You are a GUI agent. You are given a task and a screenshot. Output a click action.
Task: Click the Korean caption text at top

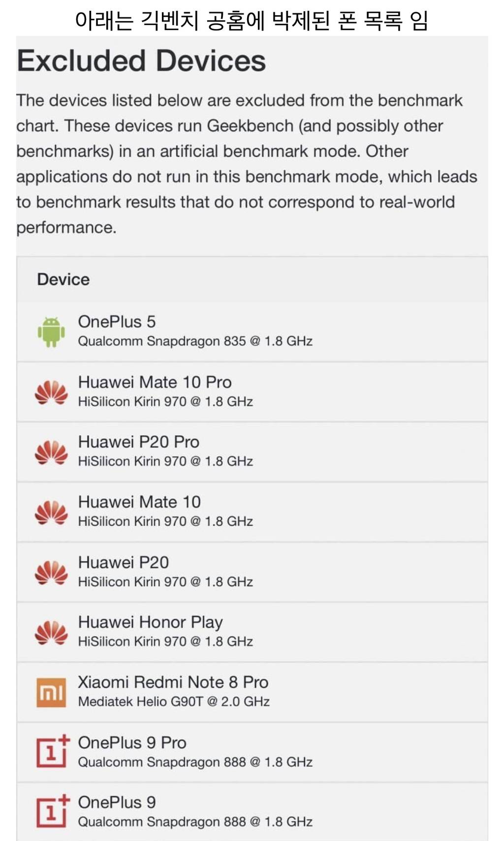252,20
